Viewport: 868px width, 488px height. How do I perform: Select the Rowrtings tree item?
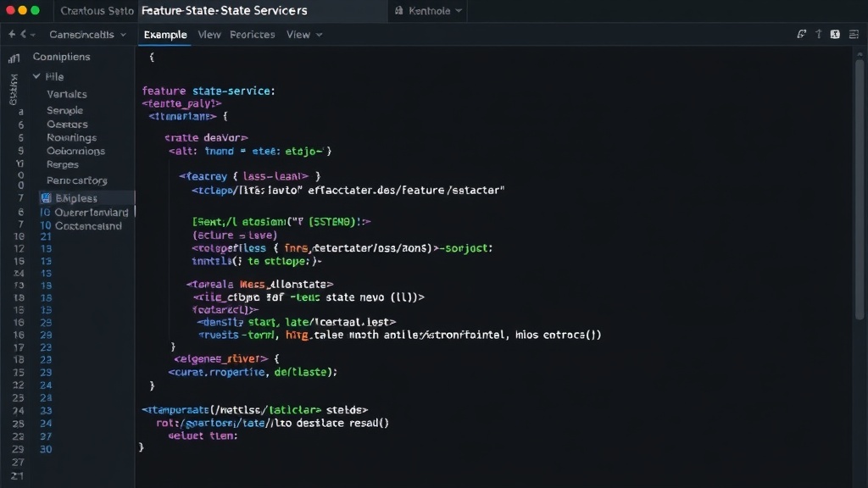[71, 137]
